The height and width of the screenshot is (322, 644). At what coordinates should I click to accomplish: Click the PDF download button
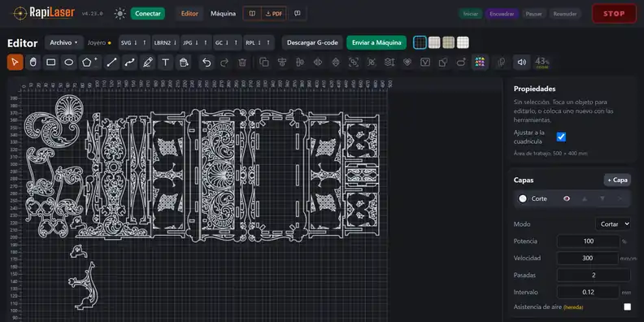click(x=274, y=14)
